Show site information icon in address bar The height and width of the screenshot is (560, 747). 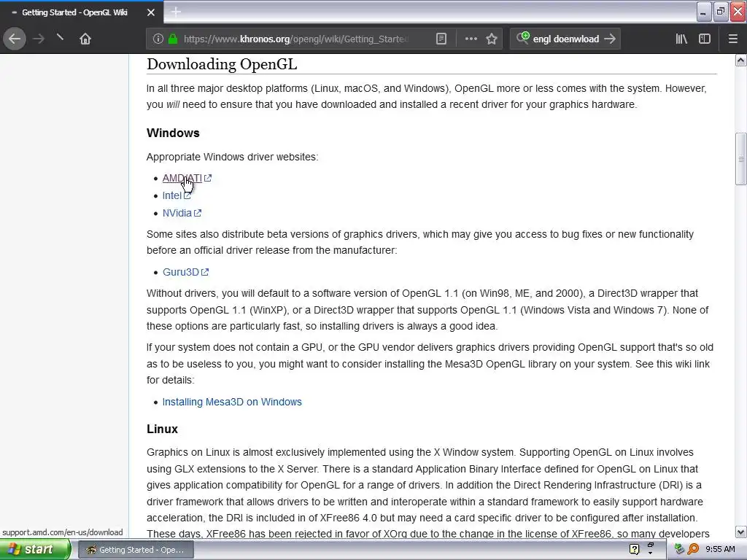pyautogui.click(x=158, y=39)
